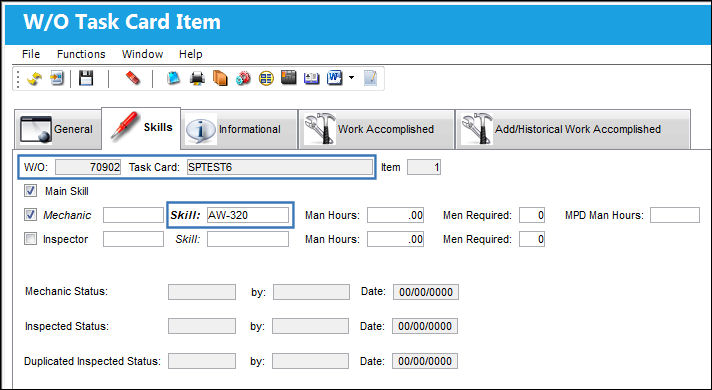Click the red gears toolbar icon
The image size is (712, 390).
tap(243, 79)
